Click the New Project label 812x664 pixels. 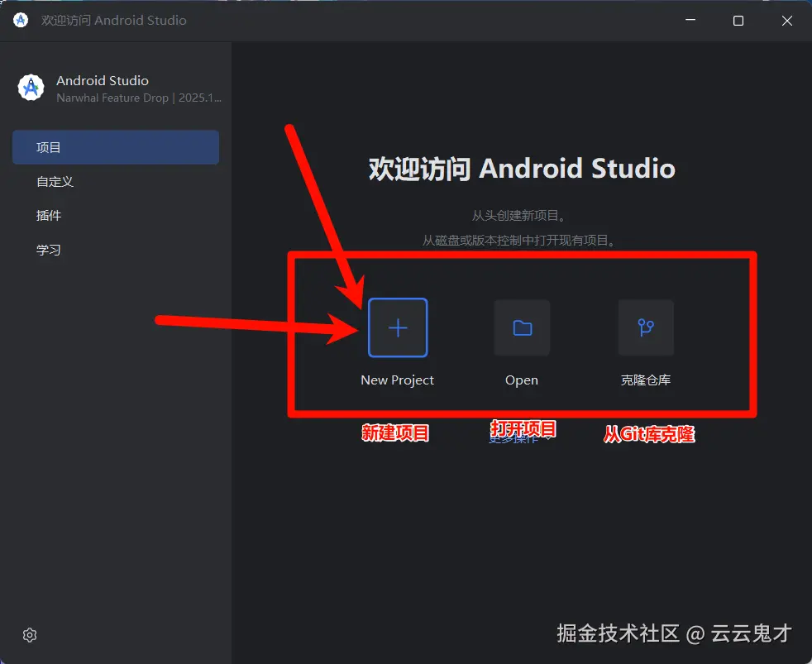[397, 380]
